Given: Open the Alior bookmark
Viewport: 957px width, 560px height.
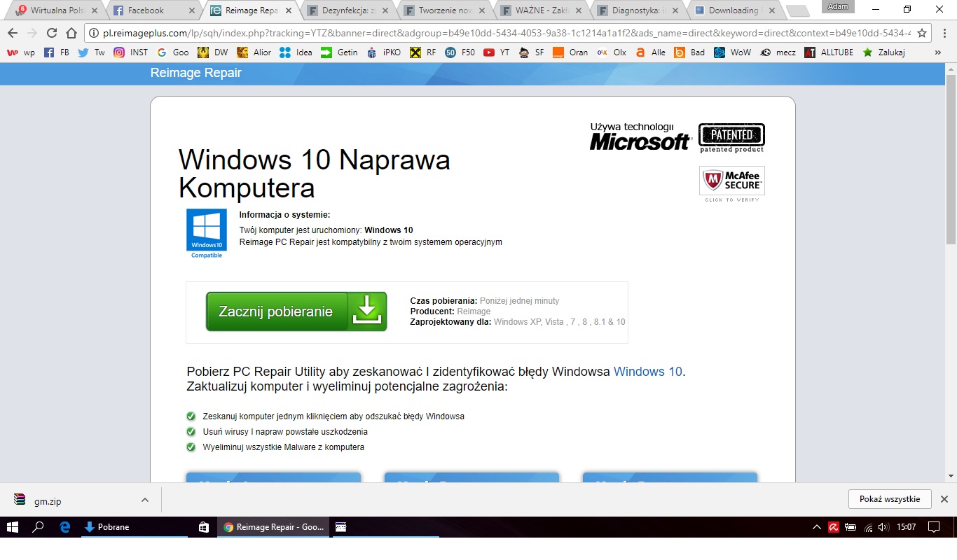Looking at the screenshot, I should (x=254, y=52).
